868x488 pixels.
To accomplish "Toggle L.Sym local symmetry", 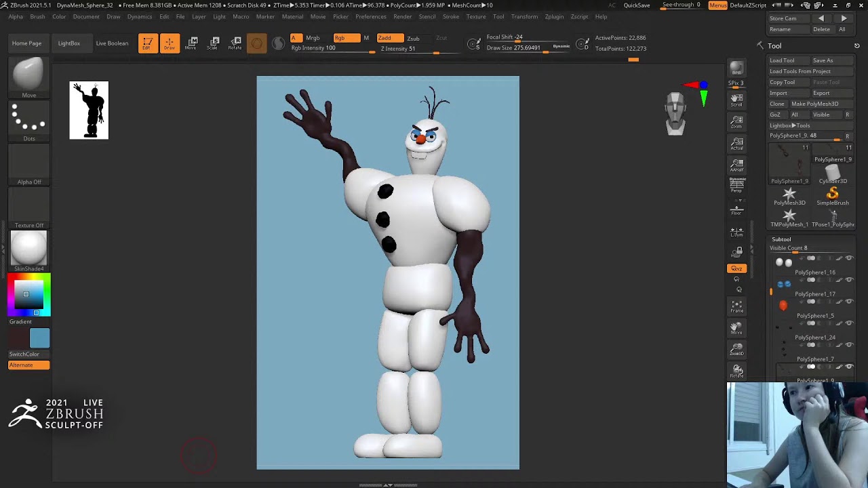I will 736,232.
